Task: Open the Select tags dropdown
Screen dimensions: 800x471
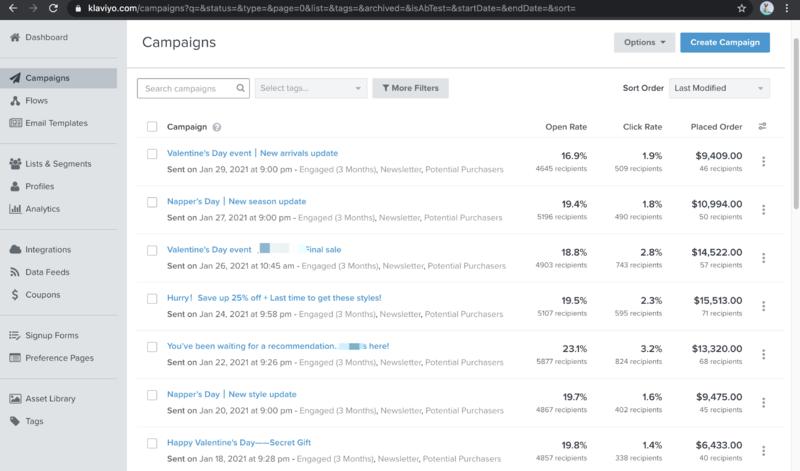Action: click(x=311, y=88)
